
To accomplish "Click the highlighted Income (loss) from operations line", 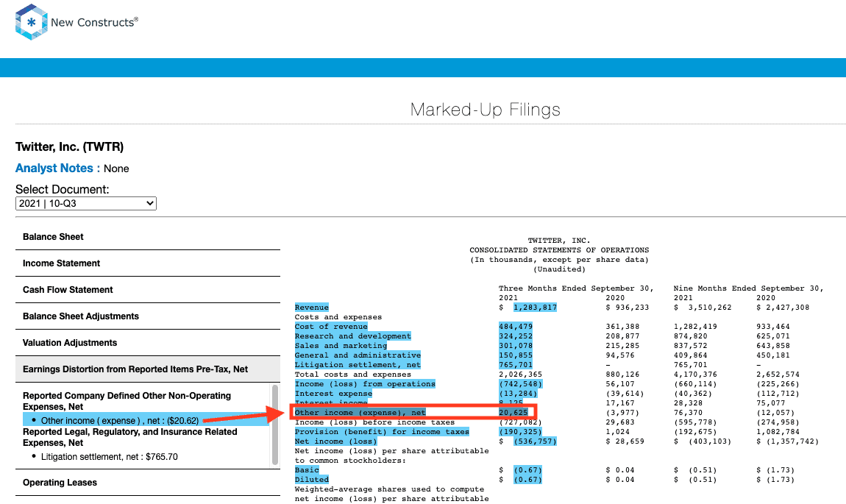I will coord(365,384).
